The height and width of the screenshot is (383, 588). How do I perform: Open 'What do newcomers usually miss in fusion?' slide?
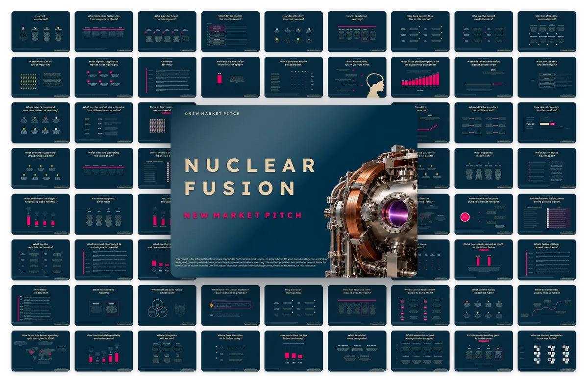click(x=547, y=306)
